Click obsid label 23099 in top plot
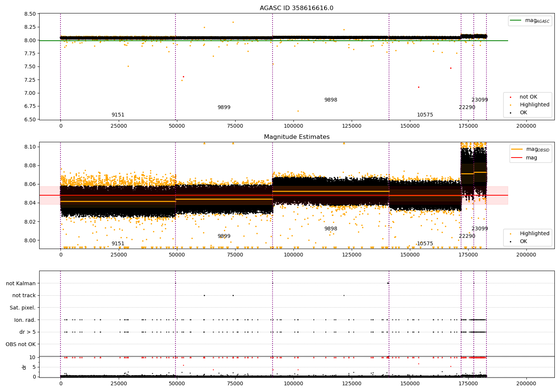The image size is (560, 392). point(480,100)
